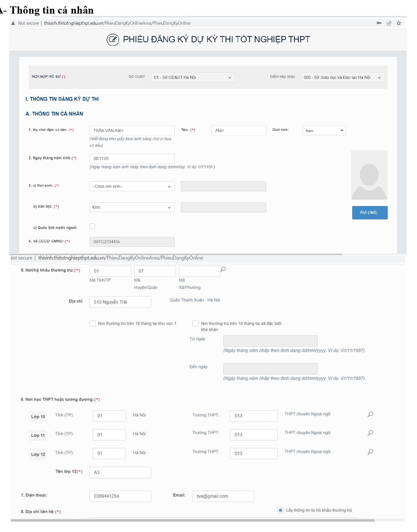Open the Giới tính dropdown showing Nam
The image size is (417, 532).
(324, 131)
